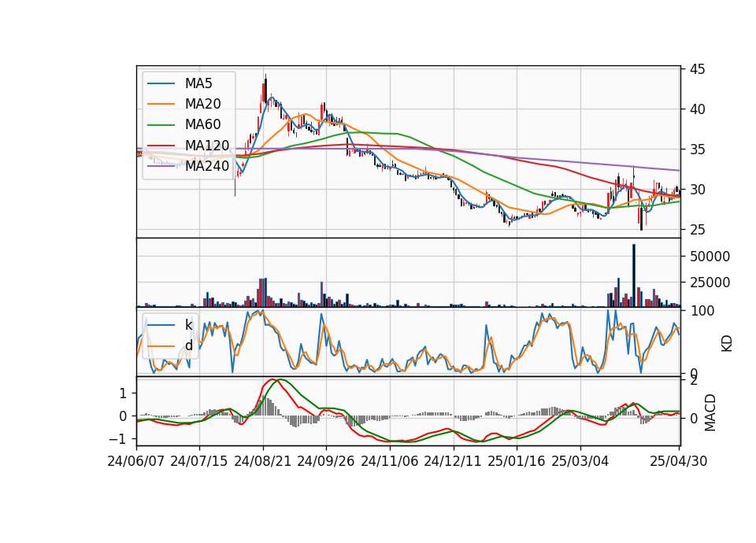Click the KD axis value 100
Viewport: 756px width, 543px height.
[x=702, y=311]
